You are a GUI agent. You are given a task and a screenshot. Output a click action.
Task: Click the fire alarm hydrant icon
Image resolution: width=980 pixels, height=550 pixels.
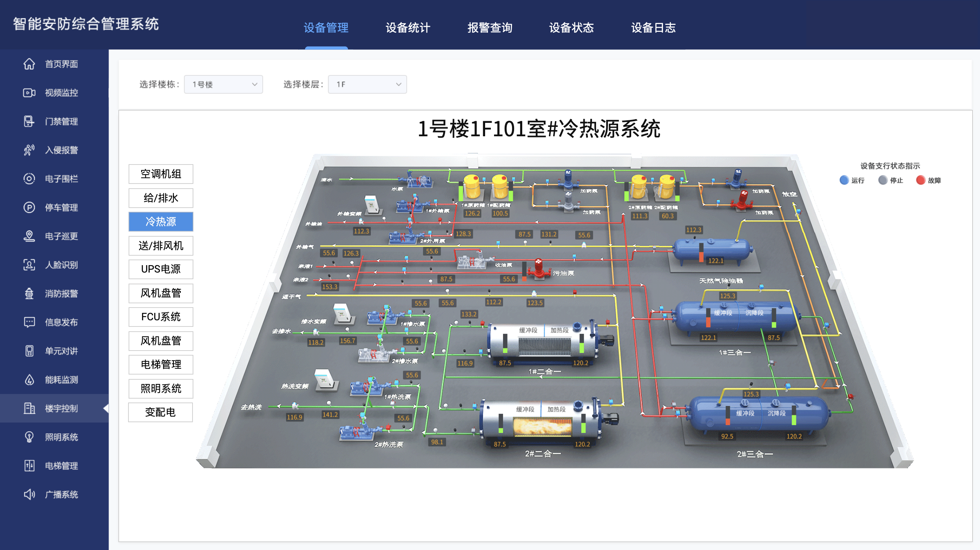[29, 293]
